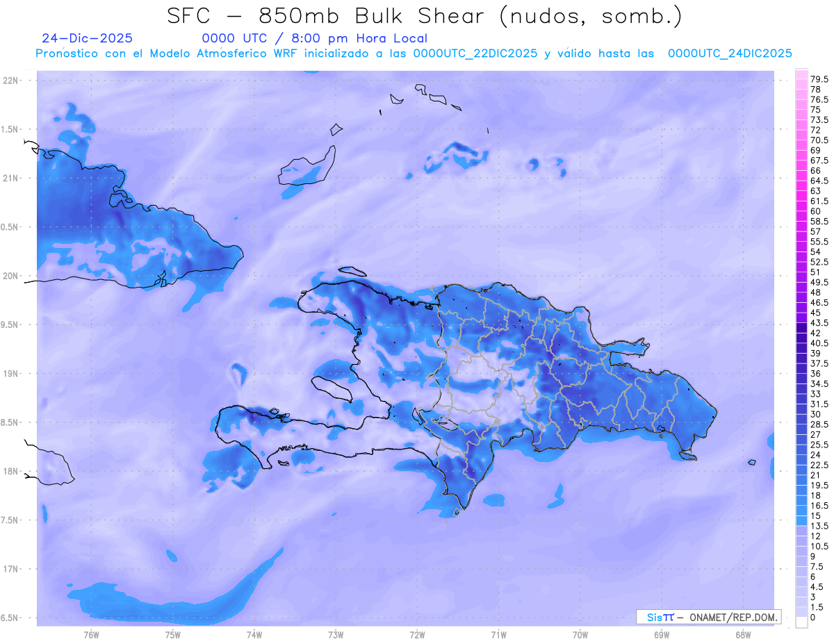Click the "34.5" color scale value

(x=819, y=383)
